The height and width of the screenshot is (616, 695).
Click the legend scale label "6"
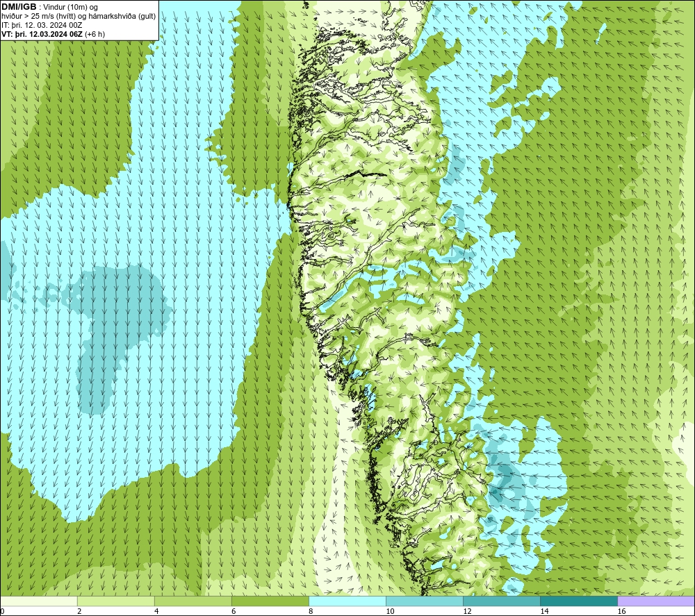pos(234,612)
